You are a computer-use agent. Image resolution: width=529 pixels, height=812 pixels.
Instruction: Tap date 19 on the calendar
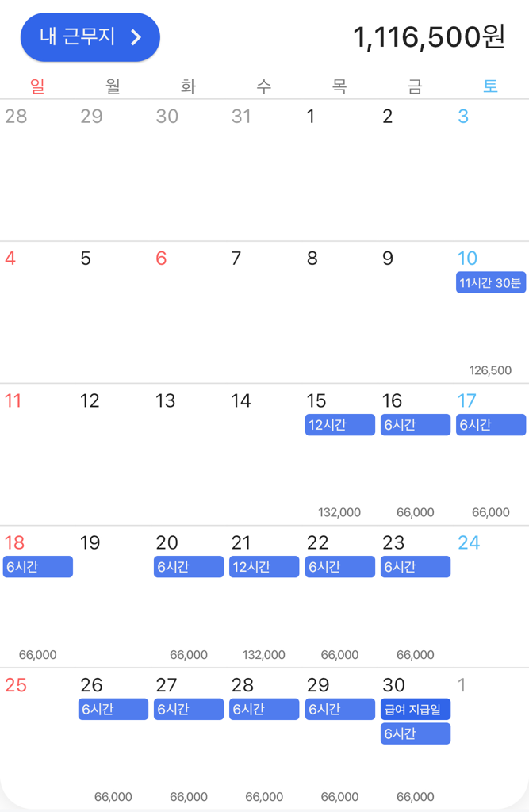pyautogui.click(x=90, y=543)
